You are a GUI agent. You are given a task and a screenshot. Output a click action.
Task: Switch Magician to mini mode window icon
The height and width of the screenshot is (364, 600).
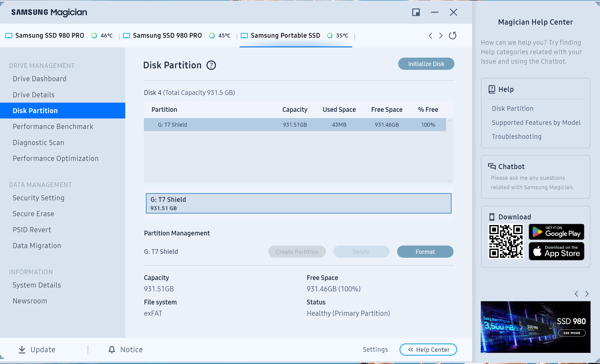(x=416, y=12)
